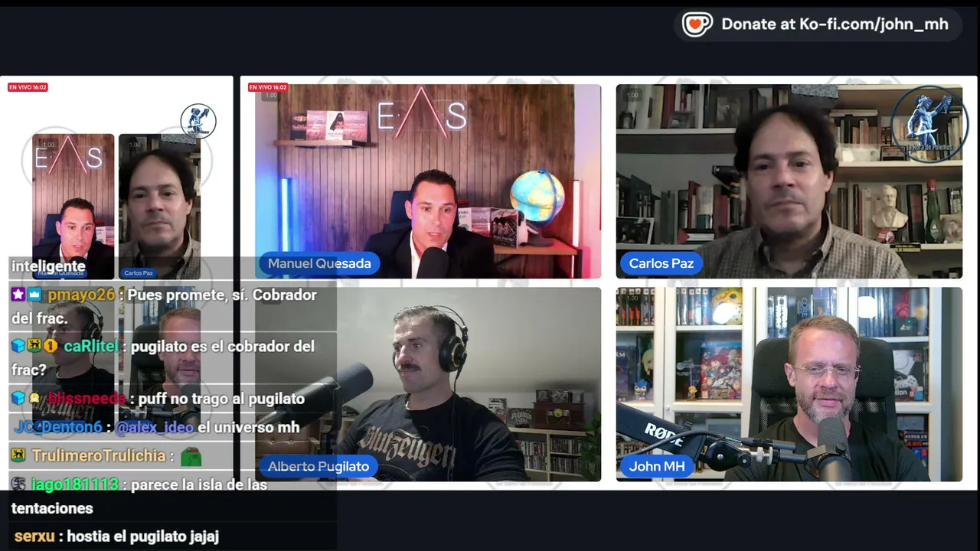Click the yellow figure badge beside blissneeds
Viewport: 980px width, 551px height.
click(34, 398)
